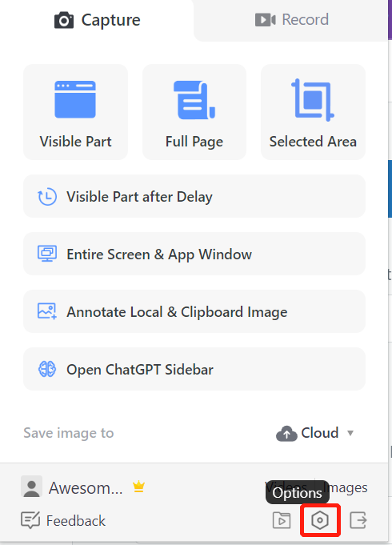Choose Visible Part after Delay
392x545 pixels.
tap(194, 196)
